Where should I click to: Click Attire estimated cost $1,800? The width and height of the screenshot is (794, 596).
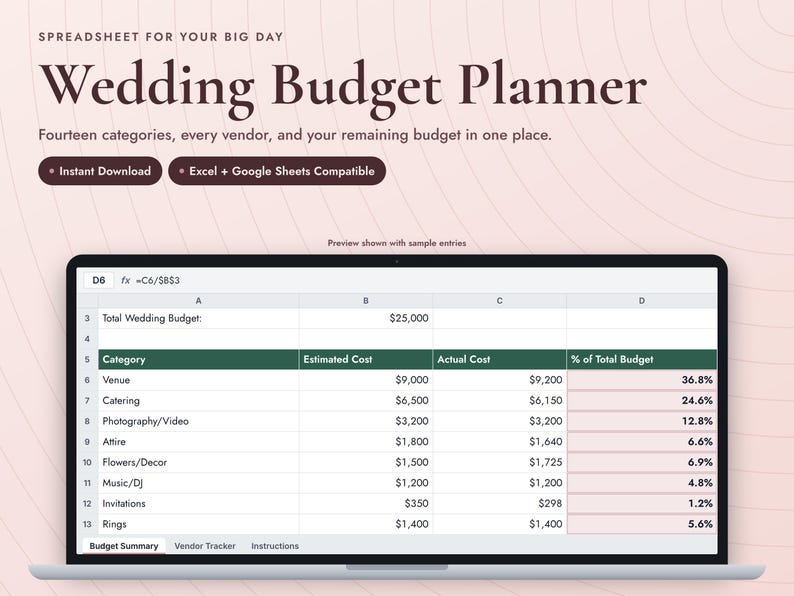coord(366,442)
